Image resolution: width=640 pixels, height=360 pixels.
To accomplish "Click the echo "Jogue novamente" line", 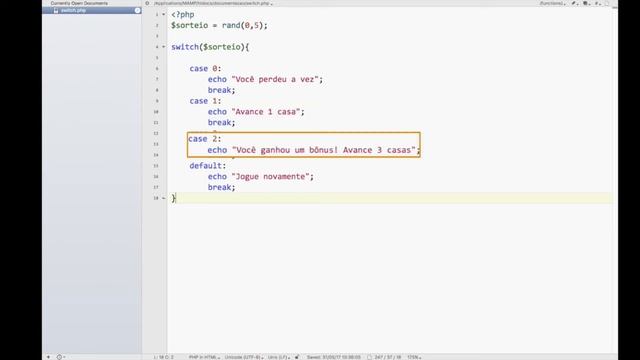I will click(x=260, y=176).
